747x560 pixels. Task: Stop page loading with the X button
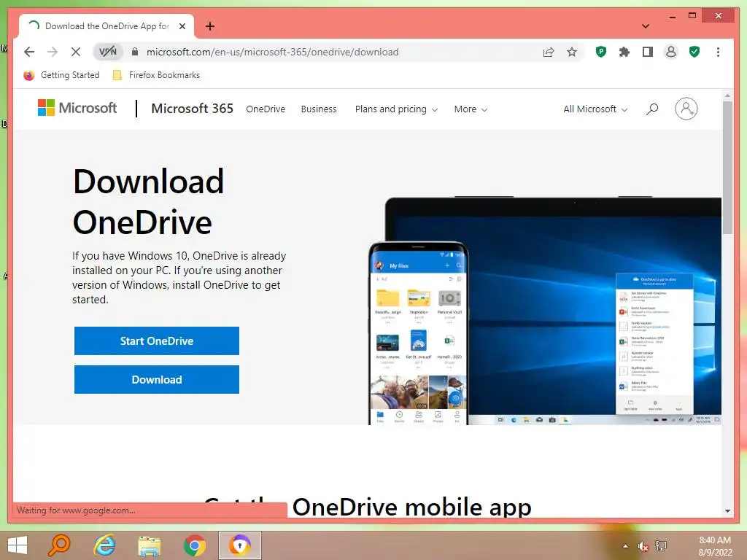tap(76, 52)
